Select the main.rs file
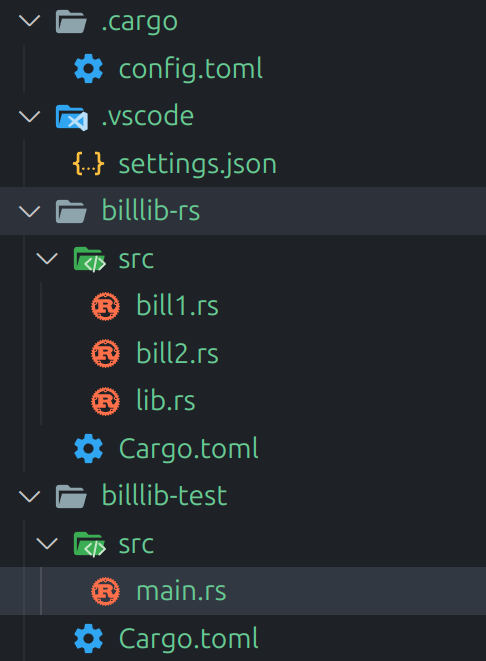The width and height of the screenshot is (486, 661). tap(181, 591)
